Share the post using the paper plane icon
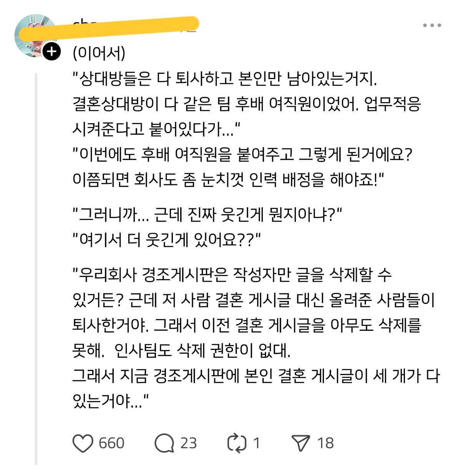This screenshot has height=476, width=461. click(x=300, y=443)
